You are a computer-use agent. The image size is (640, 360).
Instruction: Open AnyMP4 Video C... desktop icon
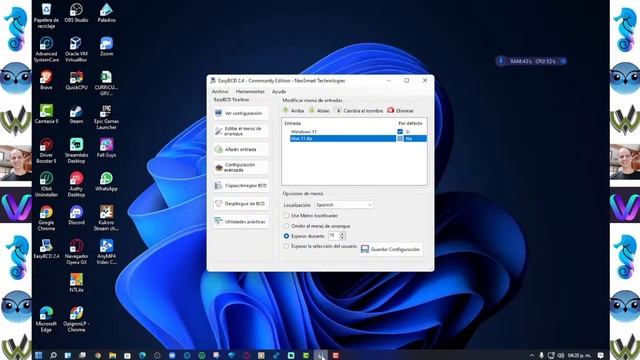[x=106, y=252]
